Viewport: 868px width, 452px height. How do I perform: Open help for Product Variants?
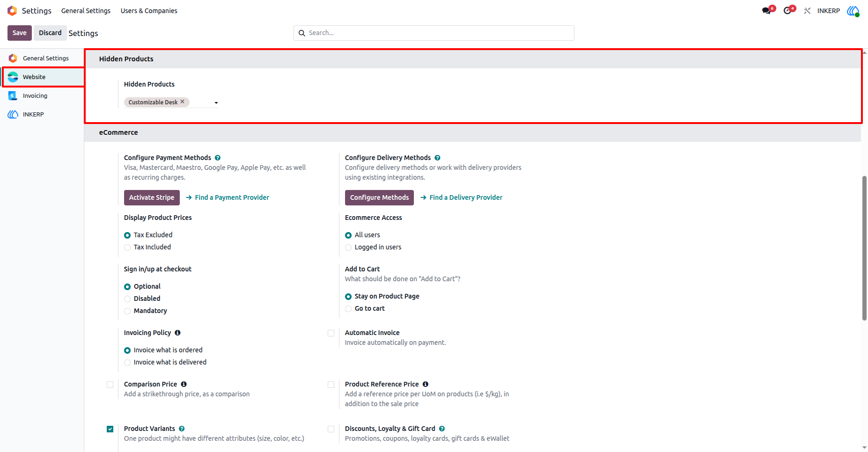tap(182, 429)
